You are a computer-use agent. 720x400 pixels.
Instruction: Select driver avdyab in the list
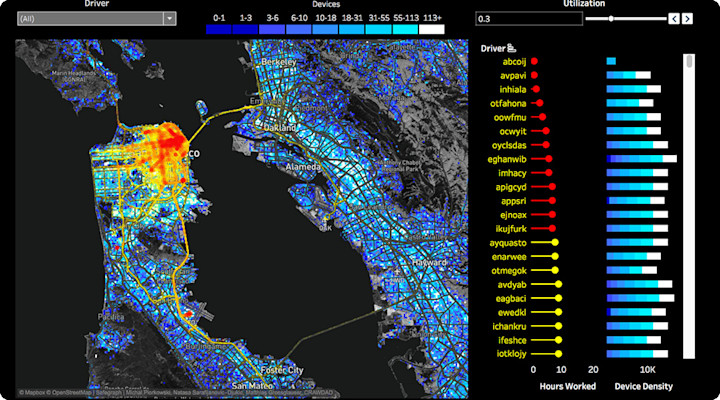(x=512, y=284)
